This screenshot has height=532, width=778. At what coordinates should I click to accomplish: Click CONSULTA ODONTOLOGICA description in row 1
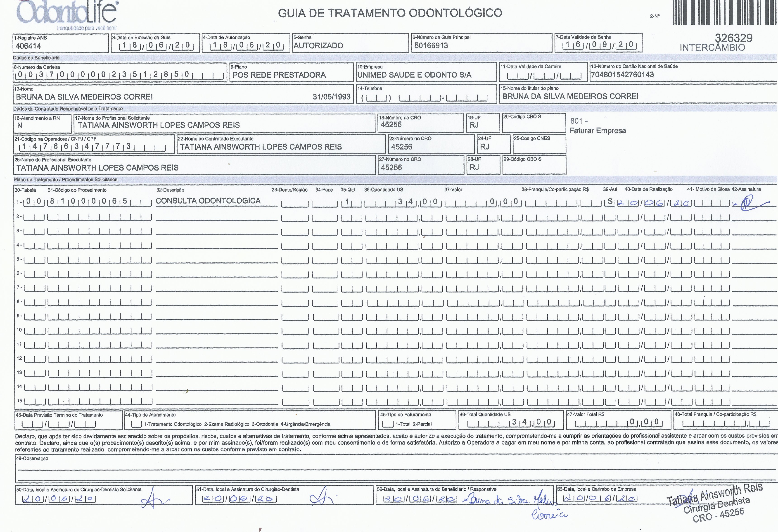pyautogui.click(x=208, y=201)
